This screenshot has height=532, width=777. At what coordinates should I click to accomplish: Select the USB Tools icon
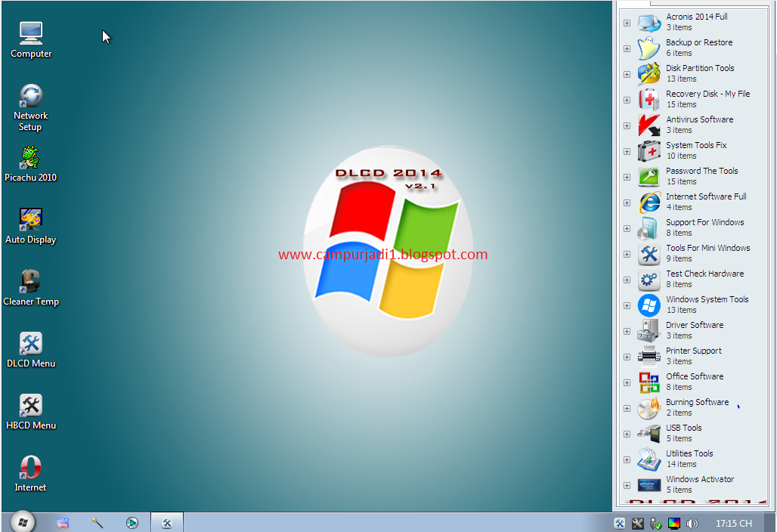[x=649, y=435]
